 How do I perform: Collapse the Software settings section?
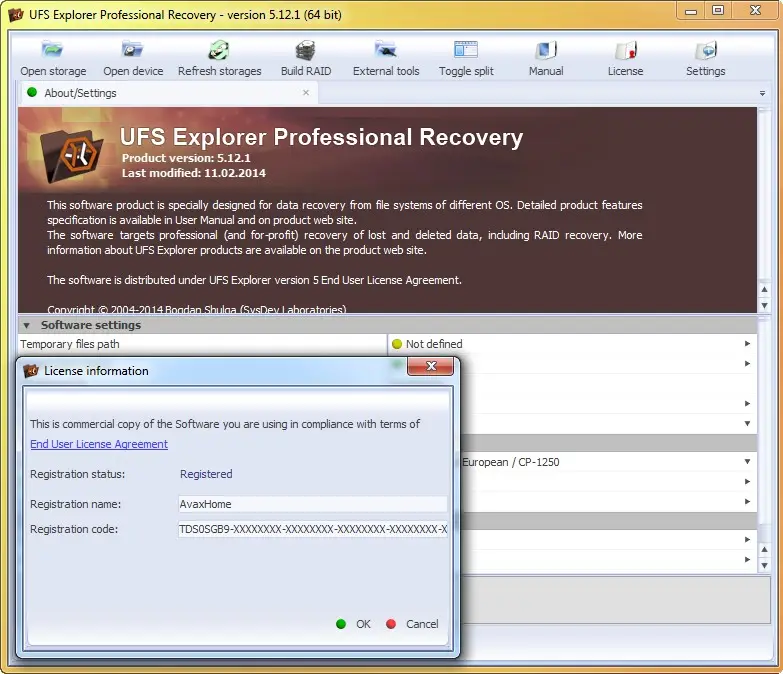pos(26,326)
